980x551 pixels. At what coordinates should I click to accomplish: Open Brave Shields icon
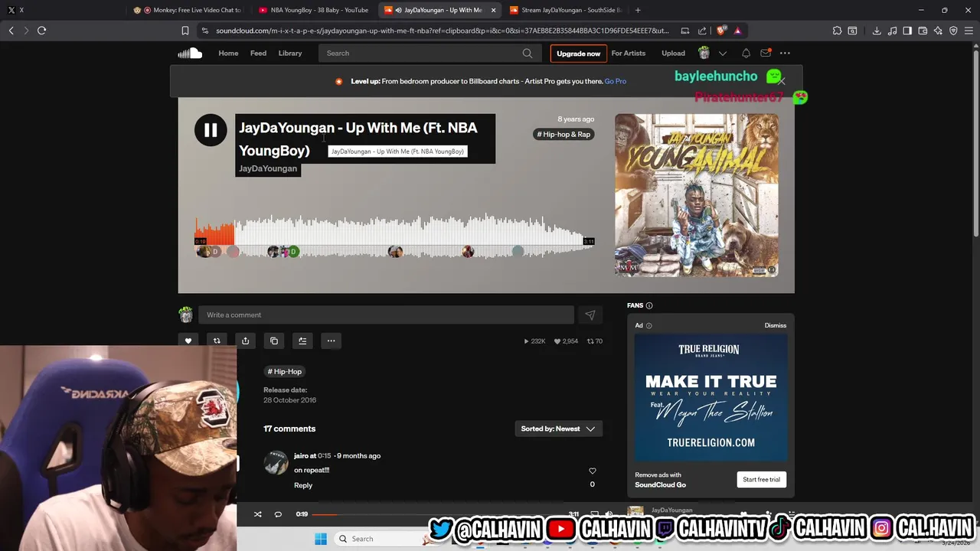[x=721, y=31]
